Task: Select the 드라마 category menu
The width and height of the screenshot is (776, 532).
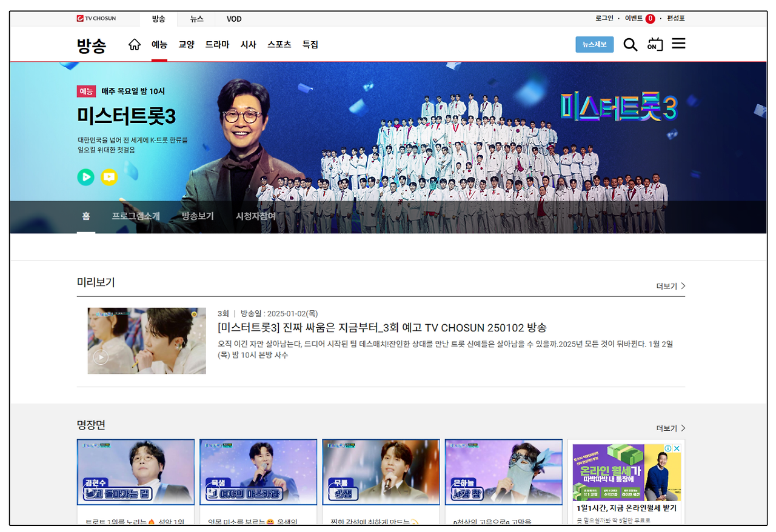Action: click(x=217, y=44)
